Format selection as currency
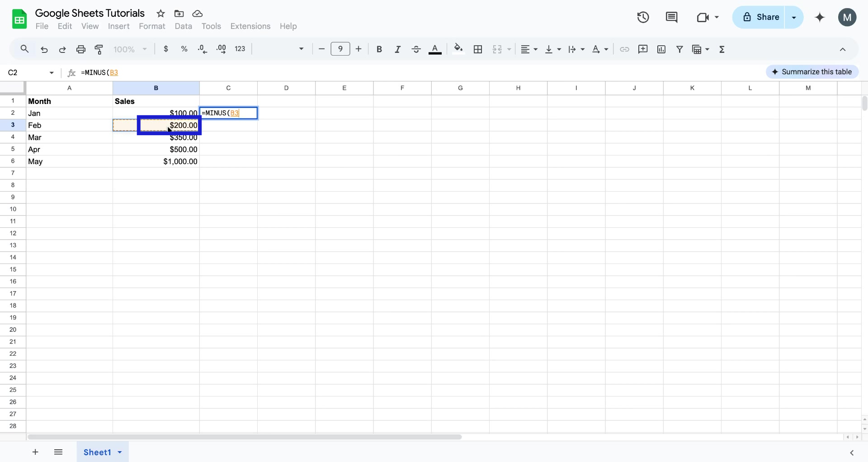Image resolution: width=868 pixels, height=462 pixels. 166,49
